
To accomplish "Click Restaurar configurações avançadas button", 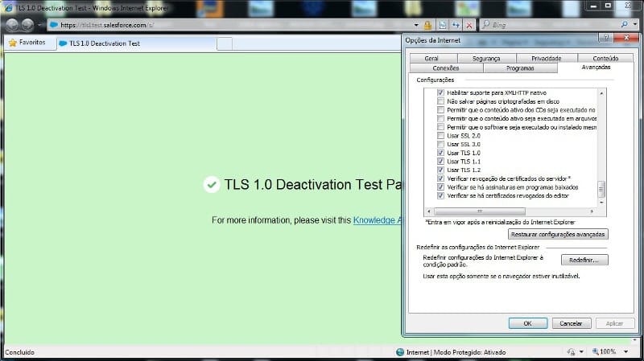I will 558,234.
